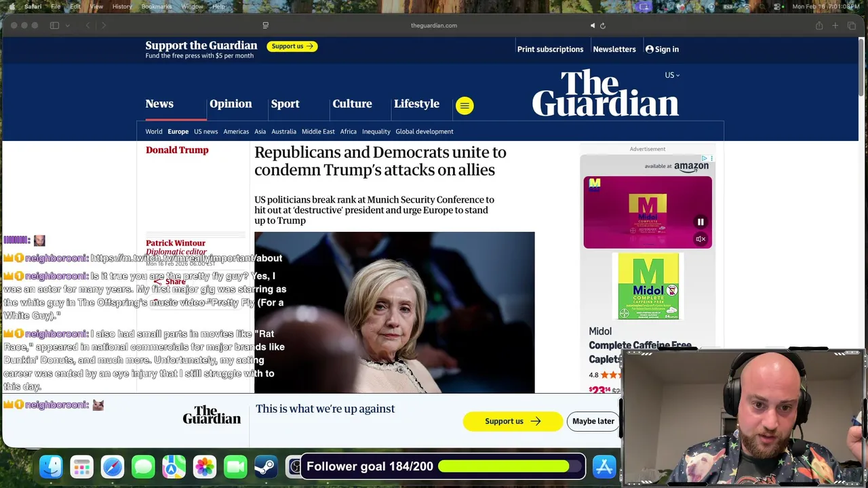
Task: Open Messages app in the Dock
Action: click(143, 467)
